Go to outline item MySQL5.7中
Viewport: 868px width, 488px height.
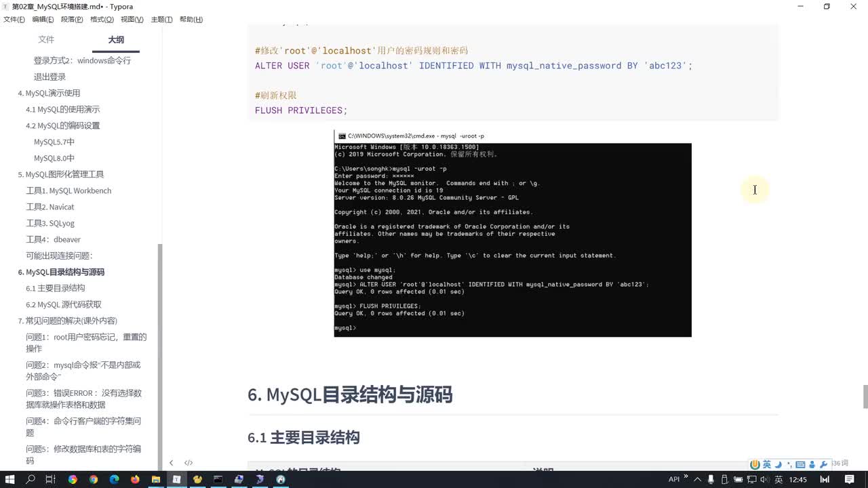click(x=54, y=142)
